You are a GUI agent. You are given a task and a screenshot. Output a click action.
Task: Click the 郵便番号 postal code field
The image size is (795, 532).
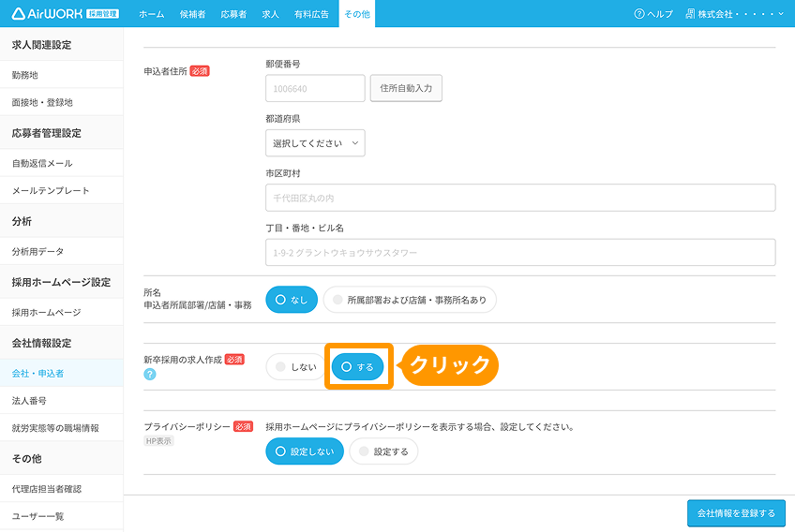point(315,89)
